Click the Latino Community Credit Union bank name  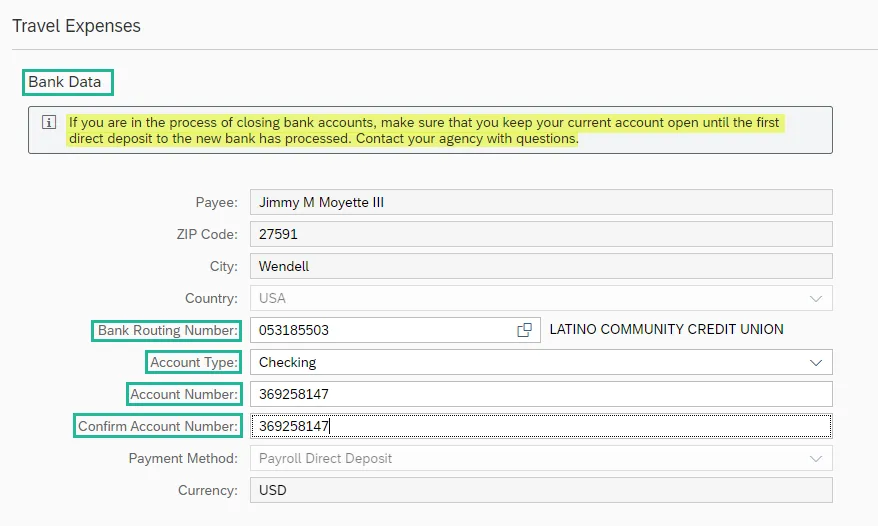point(667,329)
